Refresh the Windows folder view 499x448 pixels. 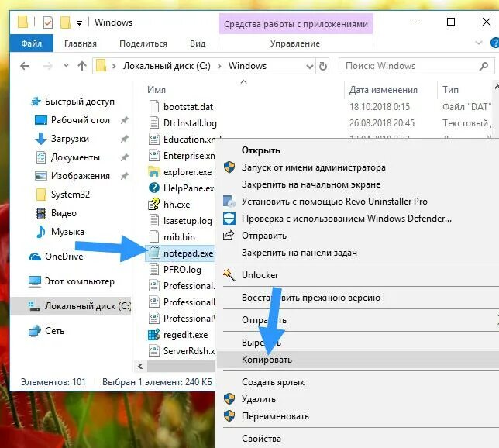323,66
